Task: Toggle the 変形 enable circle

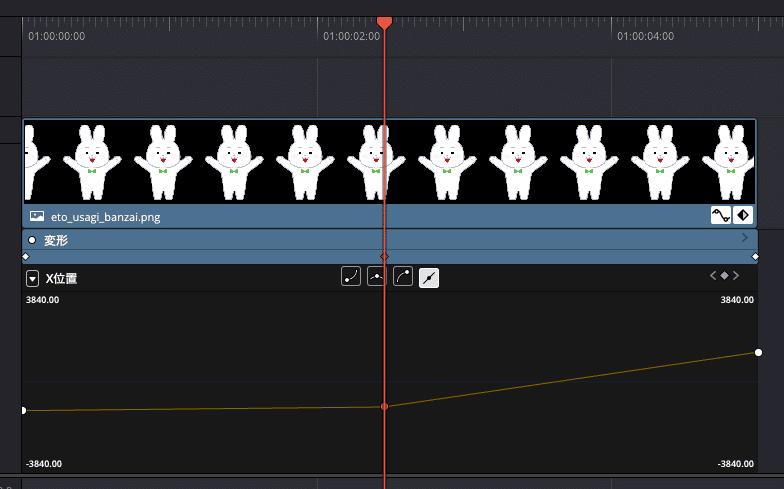Action: coord(32,240)
